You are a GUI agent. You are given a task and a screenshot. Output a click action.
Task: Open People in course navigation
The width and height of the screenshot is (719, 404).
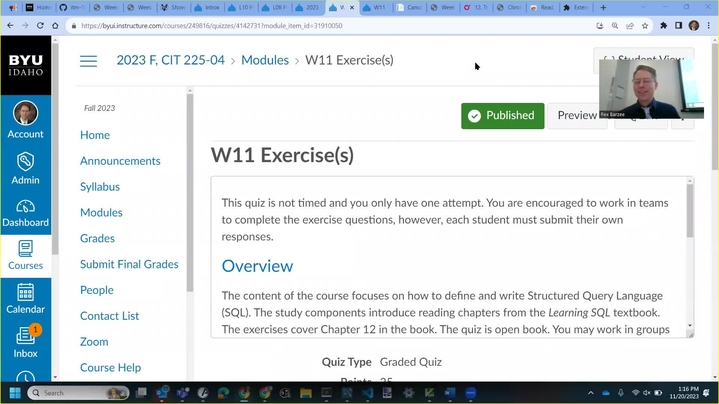(x=97, y=290)
